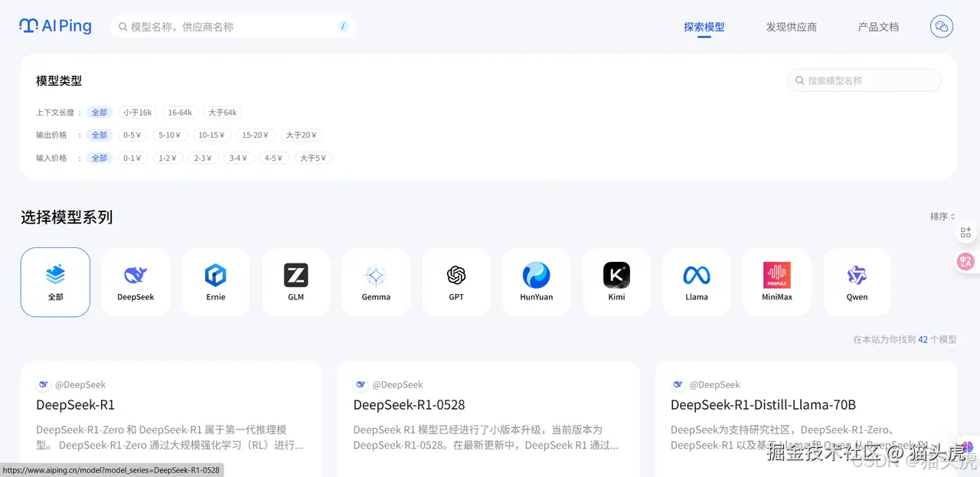Select the GPT model series icon
This screenshot has width=980, height=477.
[x=456, y=281]
